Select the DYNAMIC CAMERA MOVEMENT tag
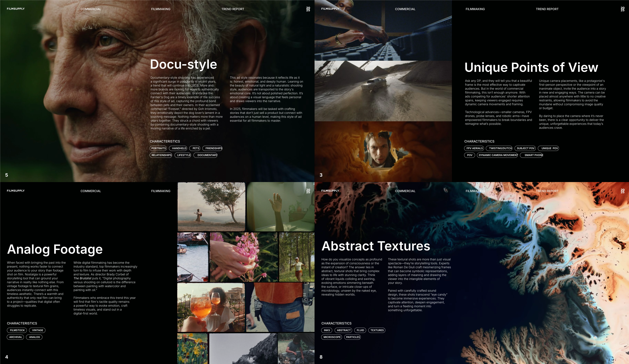629x364 pixels. [x=497, y=155]
